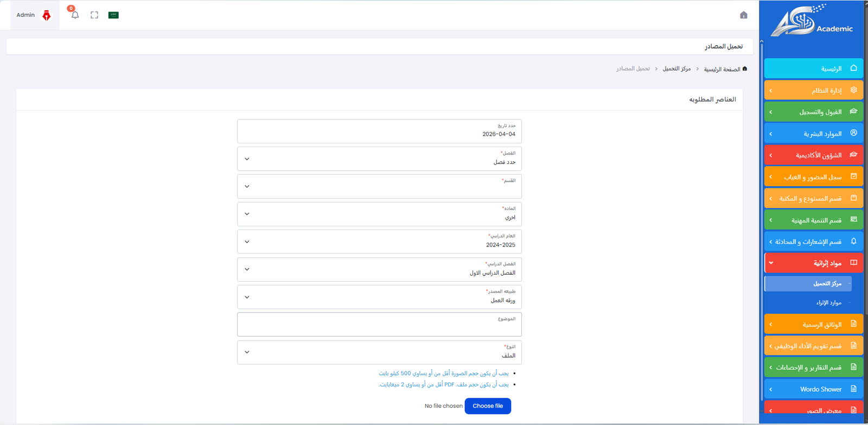
Task: Click the home icon in the top bar
Action: pyautogui.click(x=744, y=15)
